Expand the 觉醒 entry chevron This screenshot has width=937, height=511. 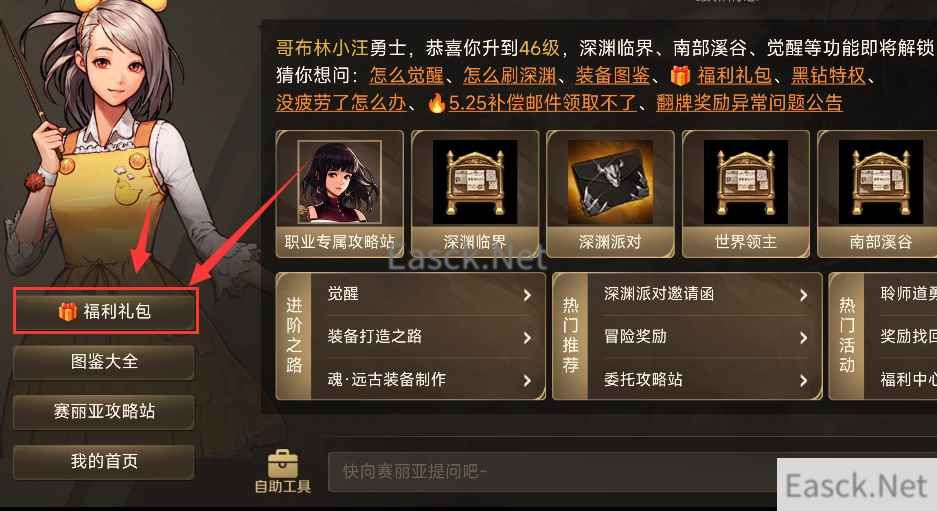[x=527, y=295]
